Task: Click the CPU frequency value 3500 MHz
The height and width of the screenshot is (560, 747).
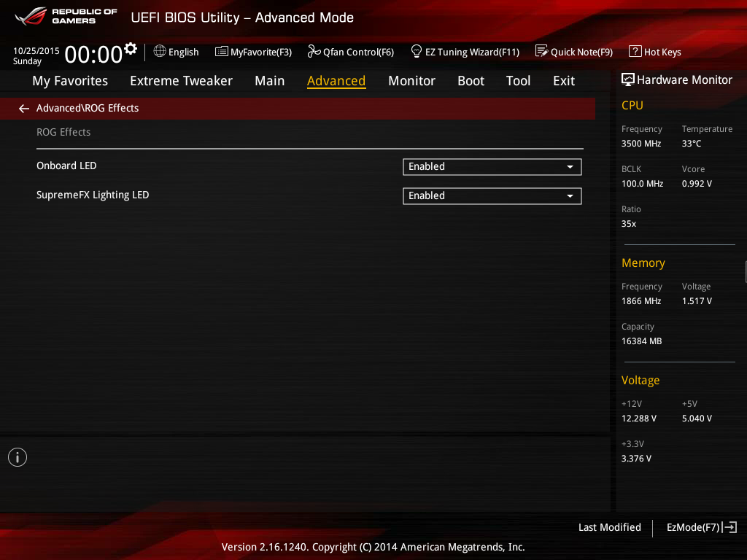Action: point(640,144)
